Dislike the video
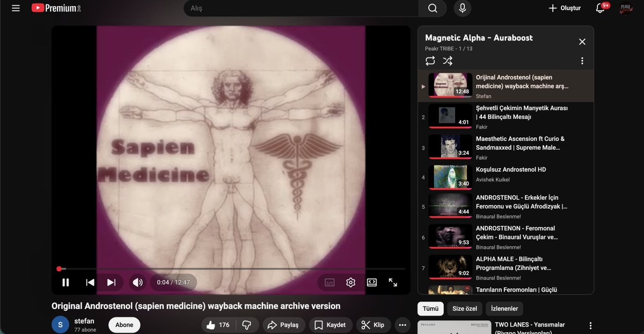This screenshot has width=644, height=334. [247, 325]
